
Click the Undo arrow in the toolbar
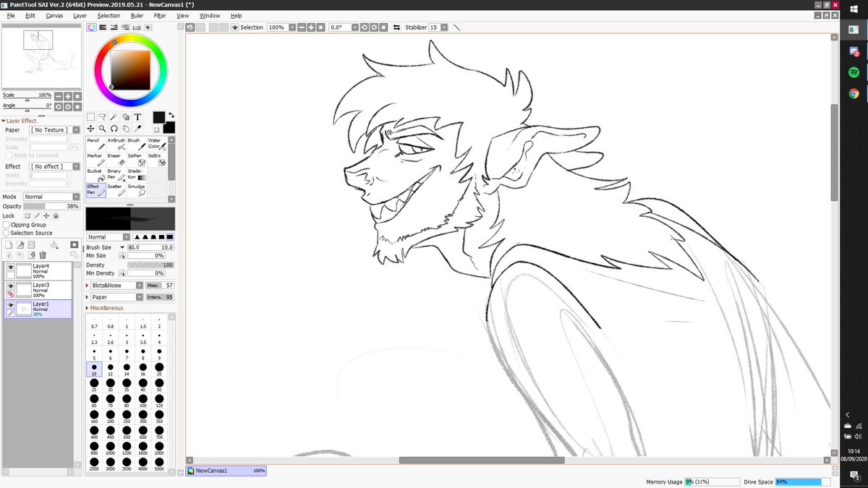coord(190,27)
